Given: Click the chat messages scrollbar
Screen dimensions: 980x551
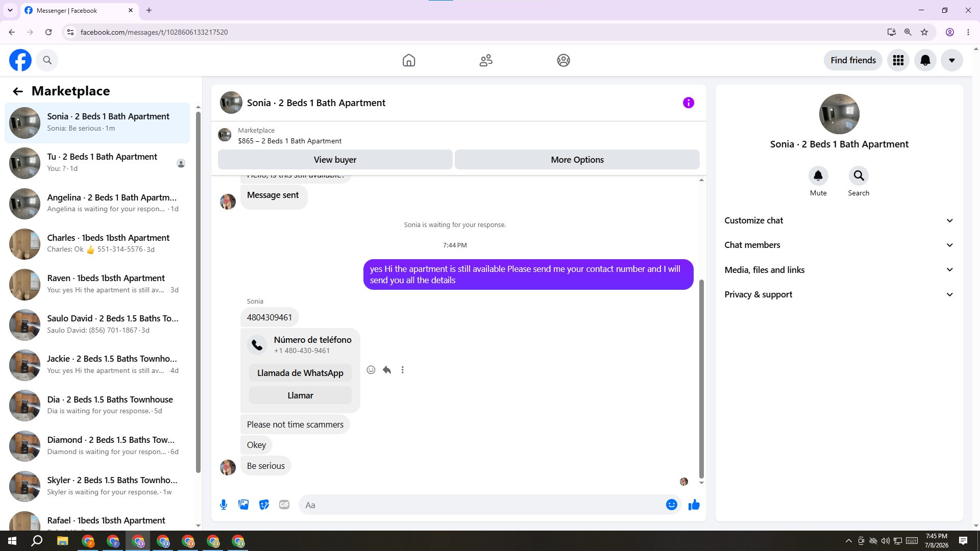Looking at the screenshot, I should (701, 379).
